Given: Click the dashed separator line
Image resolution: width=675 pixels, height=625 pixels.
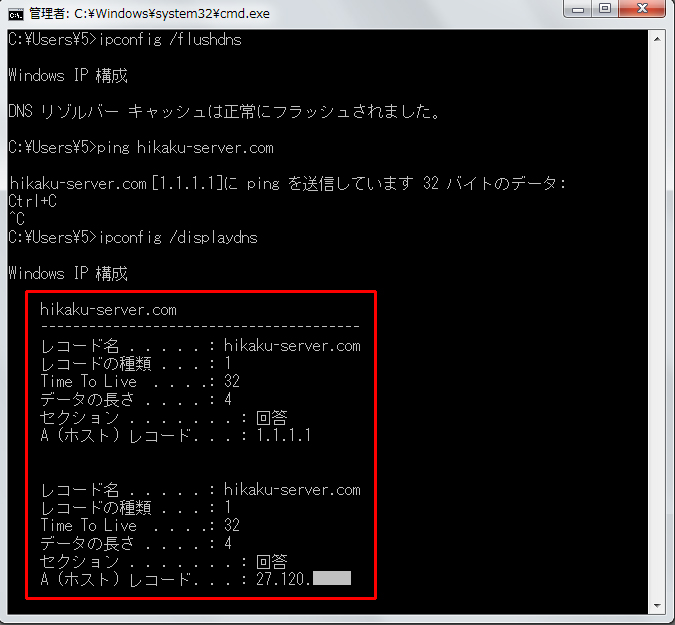Looking at the screenshot, I should 200,327.
